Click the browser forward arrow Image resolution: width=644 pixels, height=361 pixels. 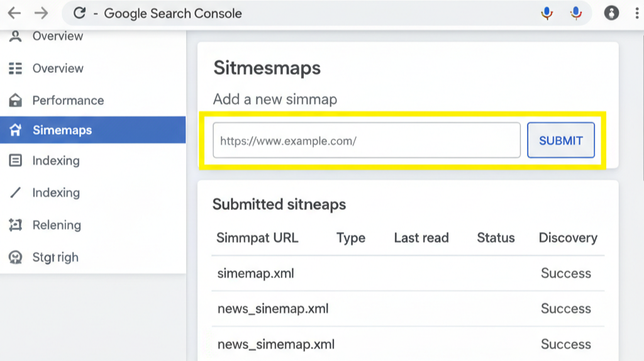tap(42, 13)
